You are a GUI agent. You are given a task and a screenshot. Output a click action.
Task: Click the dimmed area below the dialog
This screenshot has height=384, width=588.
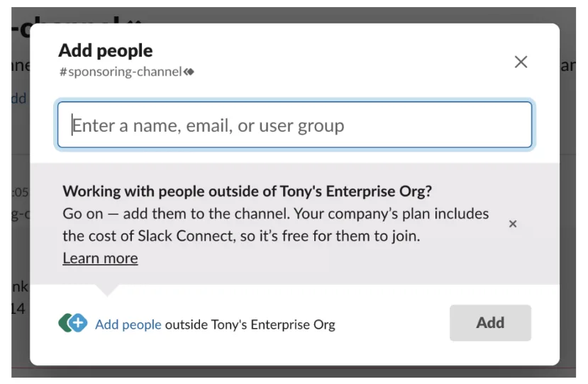pyautogui.click(x=294, y=373)
